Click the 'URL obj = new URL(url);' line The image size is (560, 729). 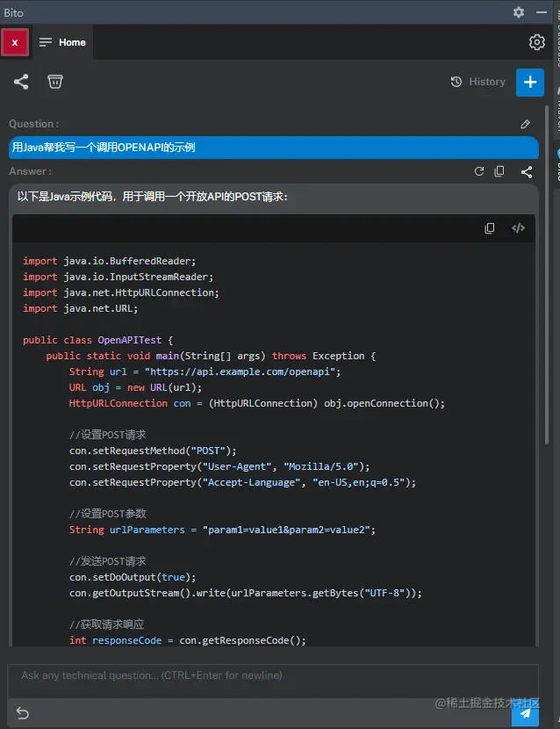136,387
